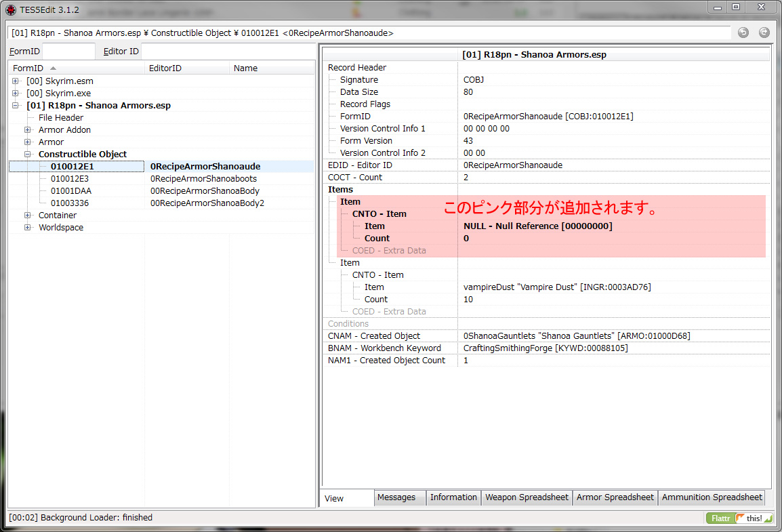Screen dimensions: 782x532
Task: Sort by the EditorID column header
Action: (x=187, y=68)
